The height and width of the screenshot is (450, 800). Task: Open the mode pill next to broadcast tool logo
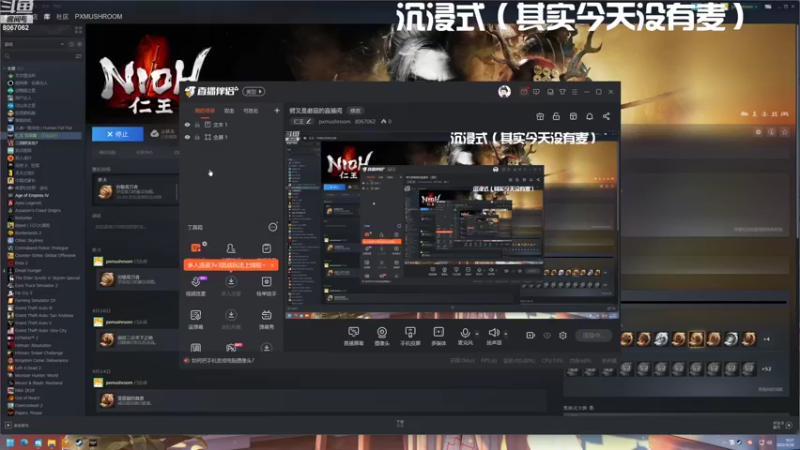coord(254,92)
